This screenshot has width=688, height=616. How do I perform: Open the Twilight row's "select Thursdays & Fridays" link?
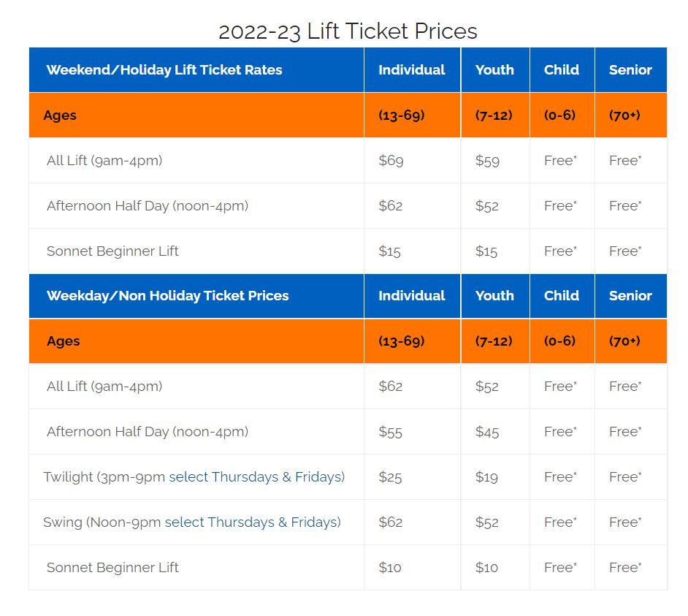pyautogui.click(x=256, y=477)
